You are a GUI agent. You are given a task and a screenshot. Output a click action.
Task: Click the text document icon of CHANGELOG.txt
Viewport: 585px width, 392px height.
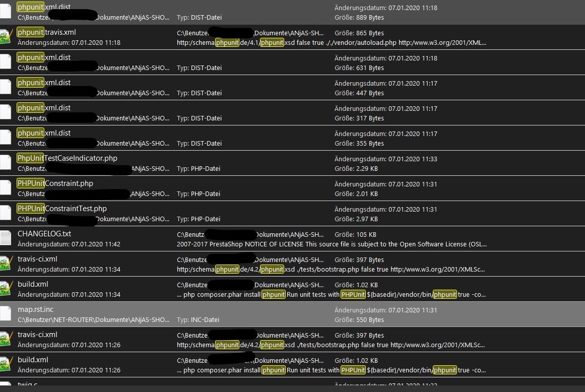[6, 238]
